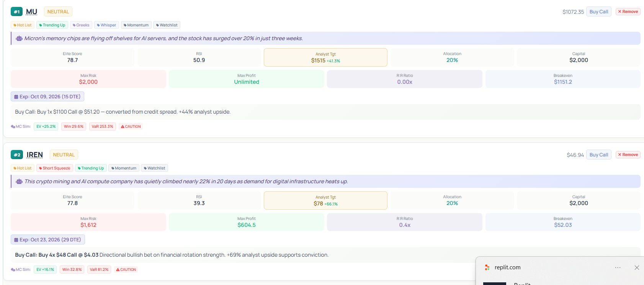Click the VaR 253.3% badge

(x=103, y=127)
